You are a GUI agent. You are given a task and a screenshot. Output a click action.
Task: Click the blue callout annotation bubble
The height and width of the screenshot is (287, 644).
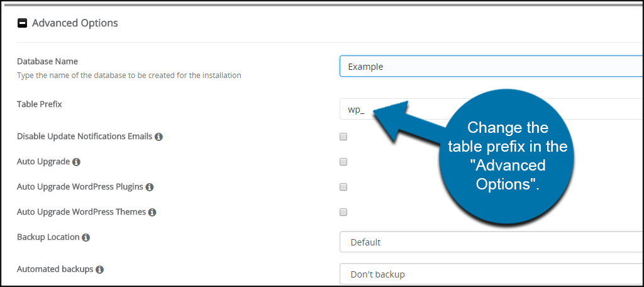507,156
